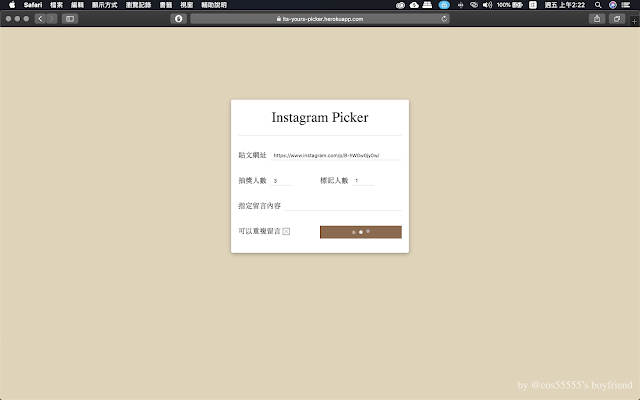Open the 瀏覽記錄 menu

[x=138, y=5]
